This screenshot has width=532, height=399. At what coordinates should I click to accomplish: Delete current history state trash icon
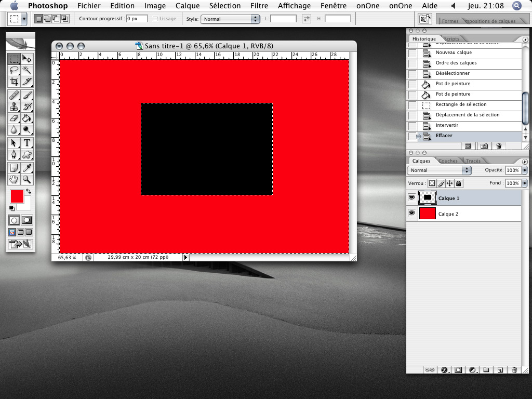point(499,146)
